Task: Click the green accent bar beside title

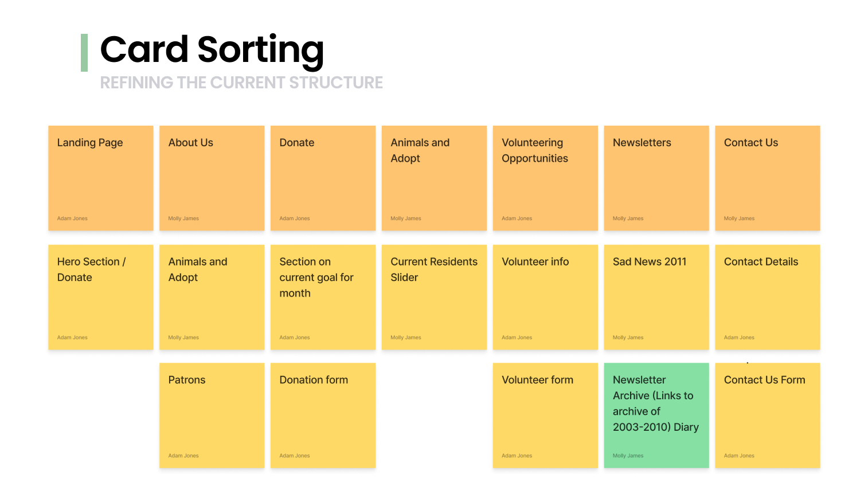Action: (x=84, y=53)
